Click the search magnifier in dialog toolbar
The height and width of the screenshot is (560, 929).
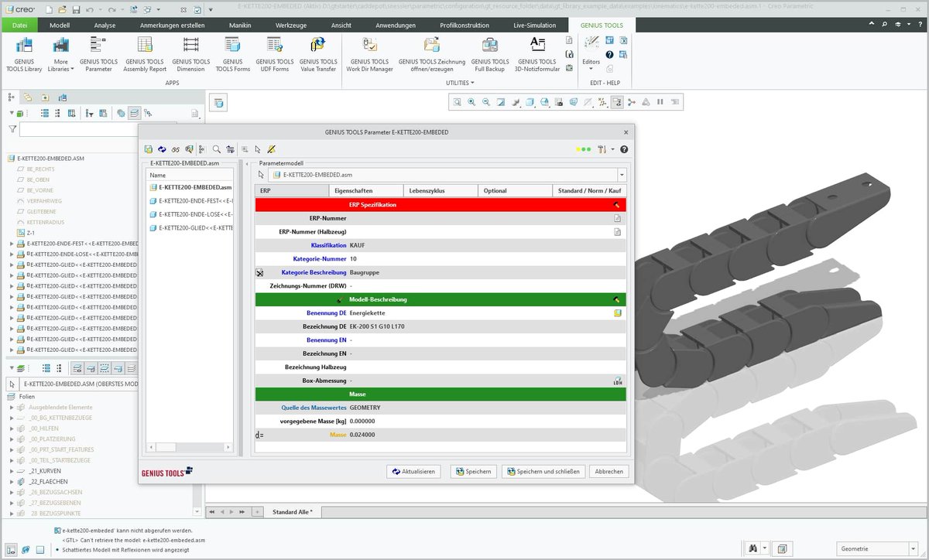click(x=217, y=149)
